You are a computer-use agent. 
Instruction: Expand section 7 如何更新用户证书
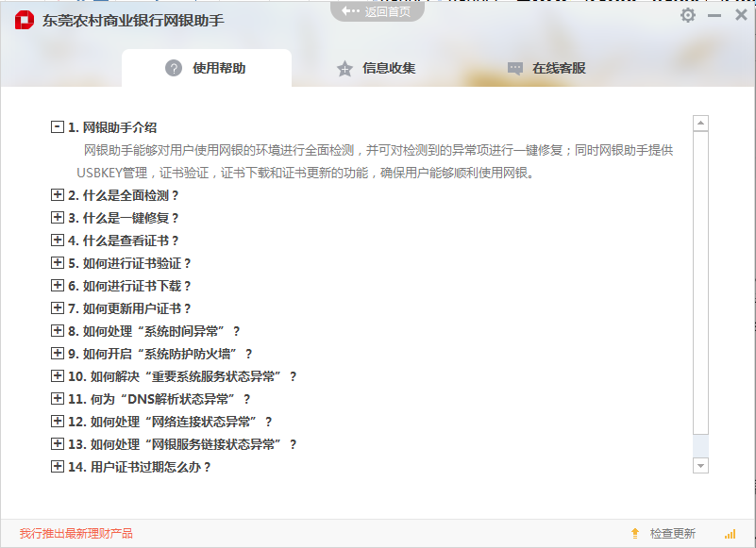(x=58, y=308)
